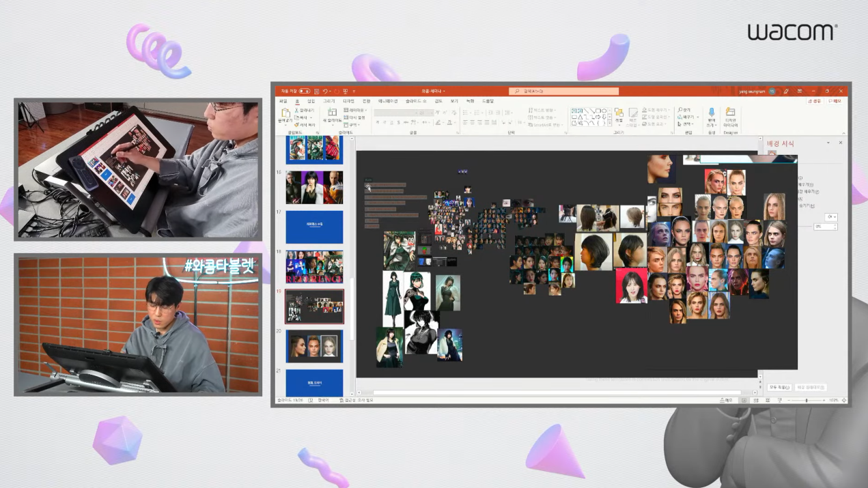
Task: Select slide 16 thumbnail
Action: point(314,187)
